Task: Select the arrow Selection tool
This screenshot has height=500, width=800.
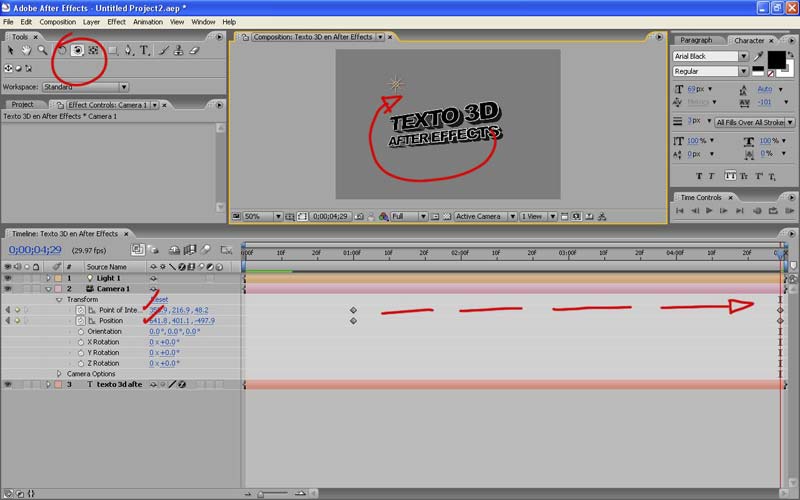Action: 11,50
